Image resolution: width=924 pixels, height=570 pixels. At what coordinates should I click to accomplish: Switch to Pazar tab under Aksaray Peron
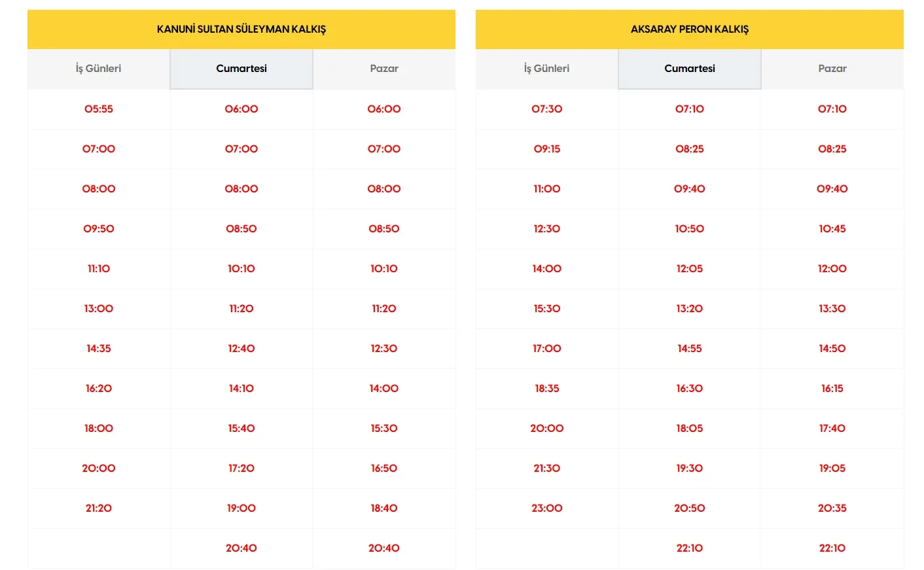(832, 69)
